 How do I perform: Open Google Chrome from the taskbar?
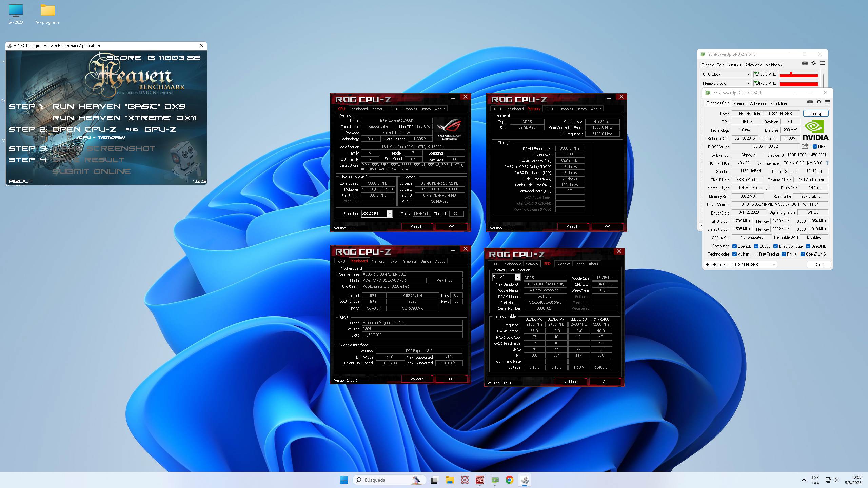(509, 480)
